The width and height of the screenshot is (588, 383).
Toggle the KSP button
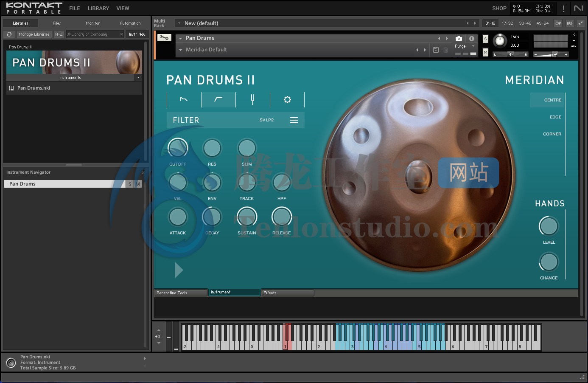(557, 23)
